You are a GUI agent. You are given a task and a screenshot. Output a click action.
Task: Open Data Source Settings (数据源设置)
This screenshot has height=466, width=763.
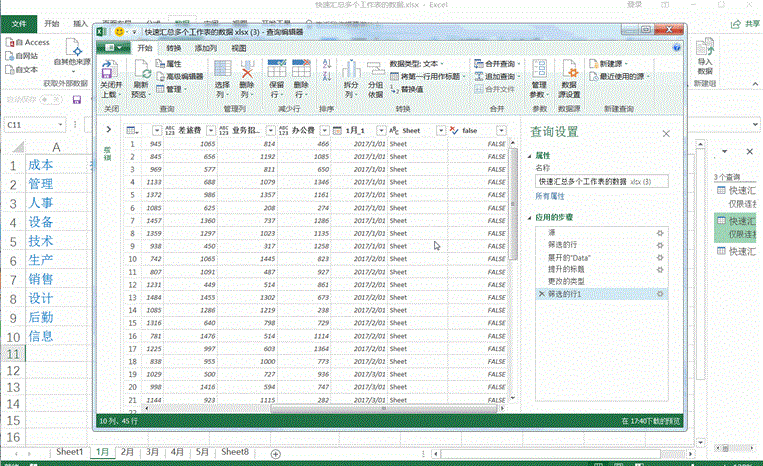[569, 78]
